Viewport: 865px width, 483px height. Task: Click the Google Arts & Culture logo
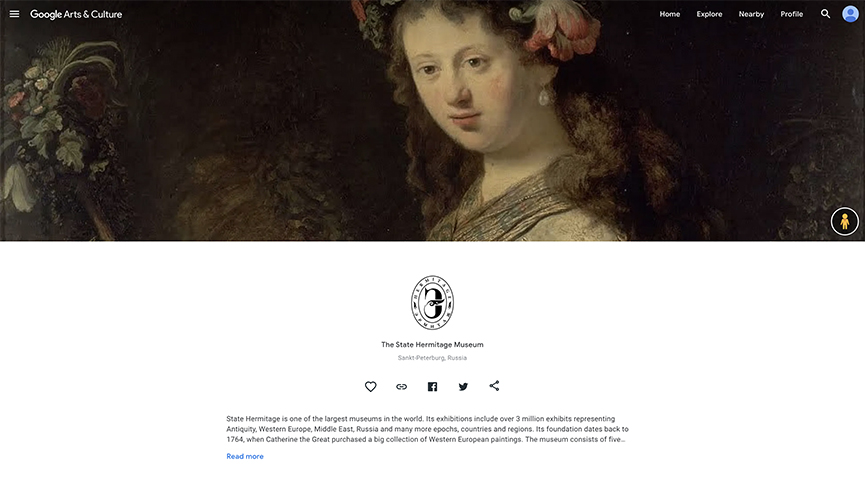point(76,14)
